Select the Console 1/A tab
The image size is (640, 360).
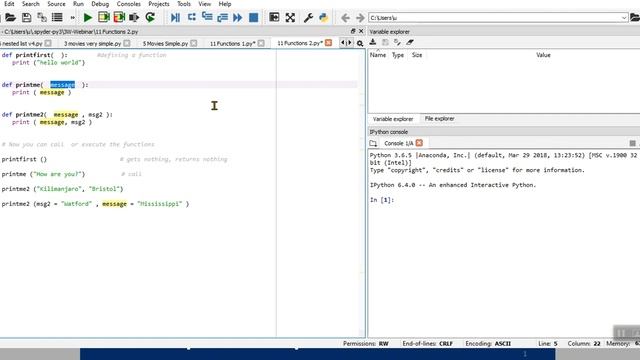coord(399,143)
